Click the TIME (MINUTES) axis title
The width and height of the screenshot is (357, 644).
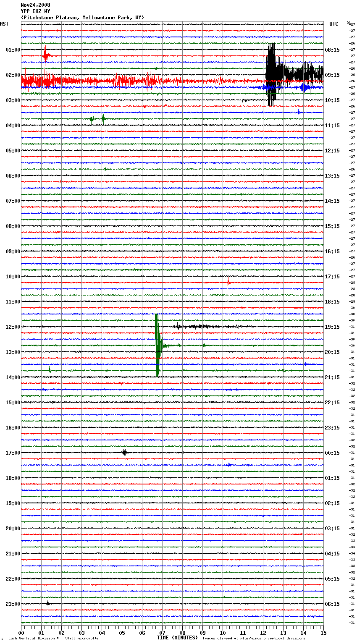177,638
